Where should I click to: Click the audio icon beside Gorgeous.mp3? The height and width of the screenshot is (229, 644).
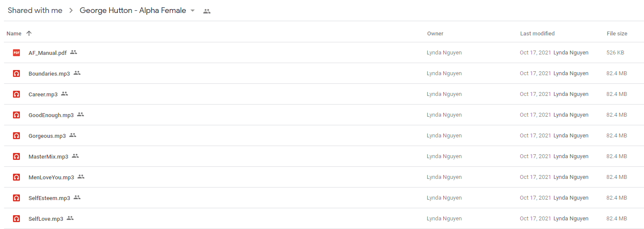click(x=16, y=136)
